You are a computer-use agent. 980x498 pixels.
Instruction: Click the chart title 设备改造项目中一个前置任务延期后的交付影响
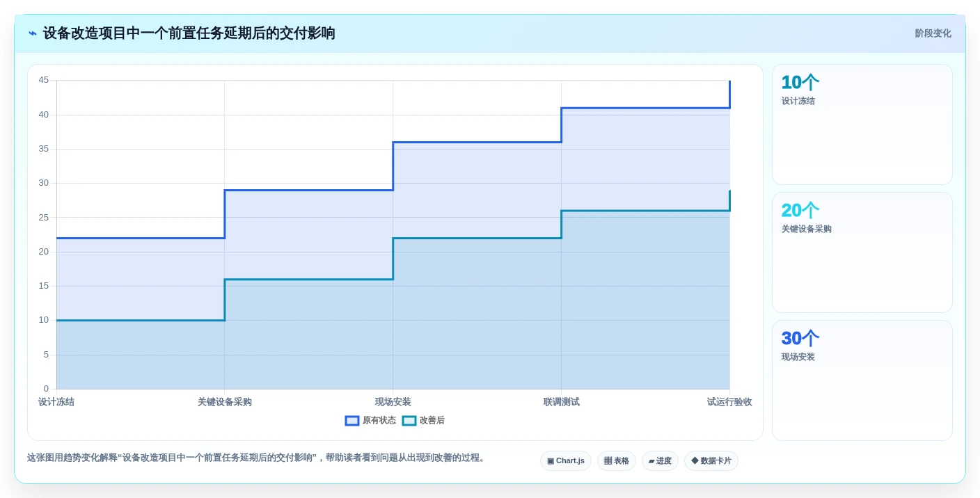pos(189,33)
